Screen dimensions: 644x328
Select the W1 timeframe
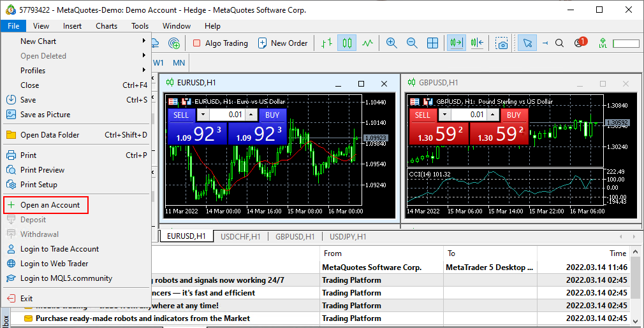pos(158,62)
